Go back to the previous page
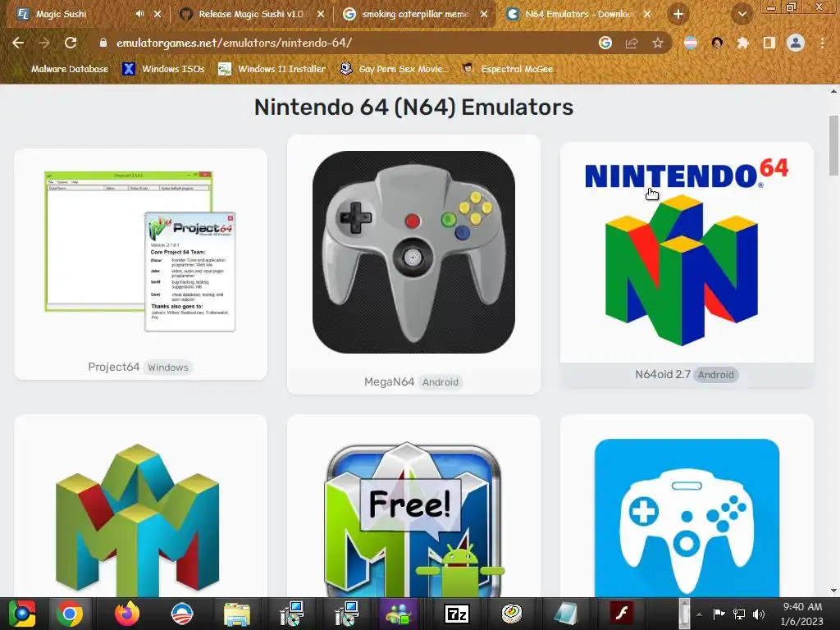Image resolution: width=840 pixels, height=630 pixels. point(18,43)
